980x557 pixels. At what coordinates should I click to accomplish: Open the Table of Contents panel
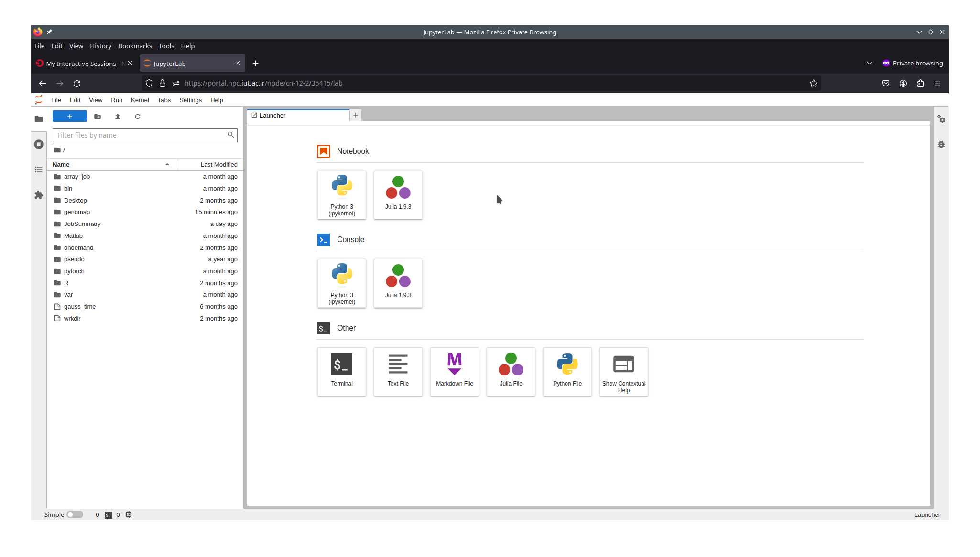[x=39, y=170]
